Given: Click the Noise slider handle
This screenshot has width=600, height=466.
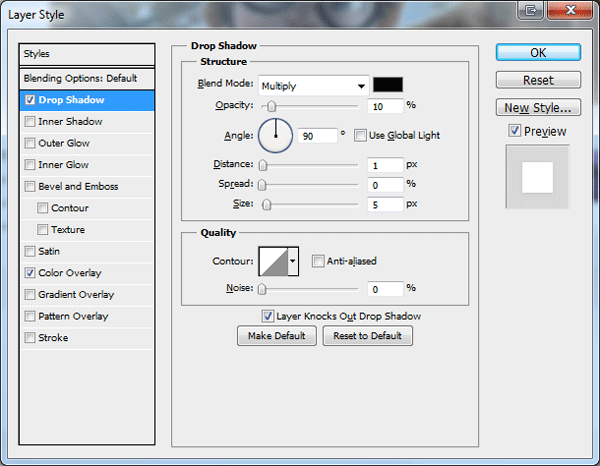Looking at the screenshot, I should [262, 289].
